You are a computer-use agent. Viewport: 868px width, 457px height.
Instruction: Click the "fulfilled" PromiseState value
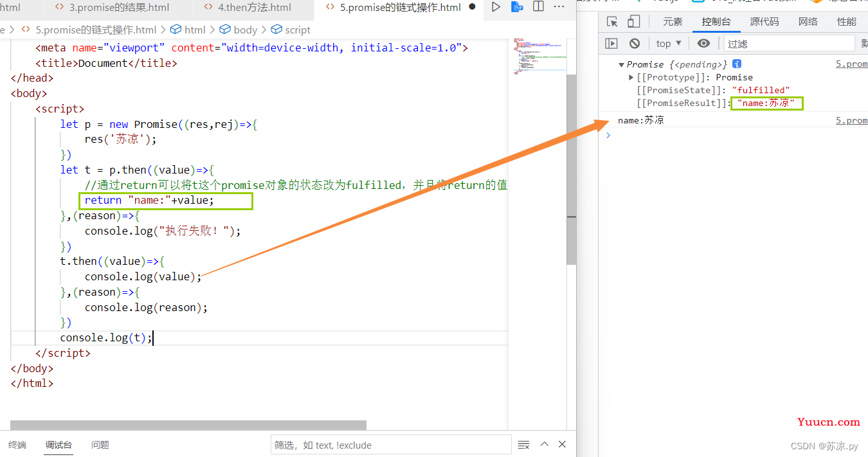tap(761, 90)
